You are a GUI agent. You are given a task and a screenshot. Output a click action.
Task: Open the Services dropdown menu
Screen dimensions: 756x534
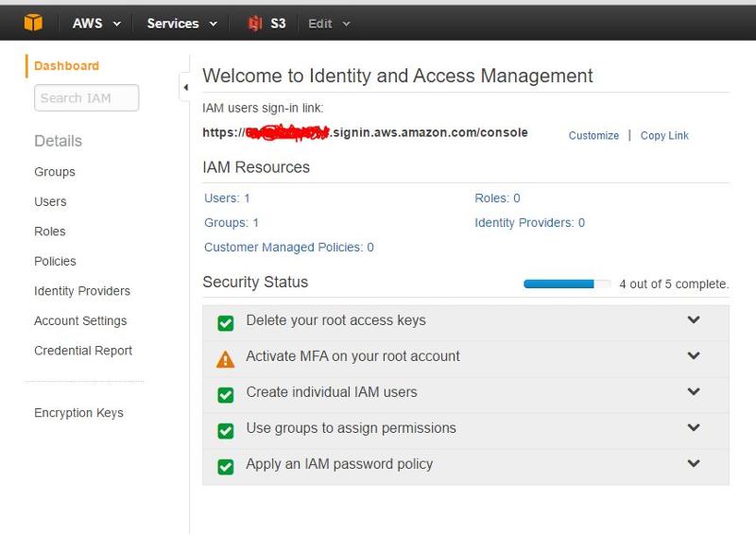181,23
